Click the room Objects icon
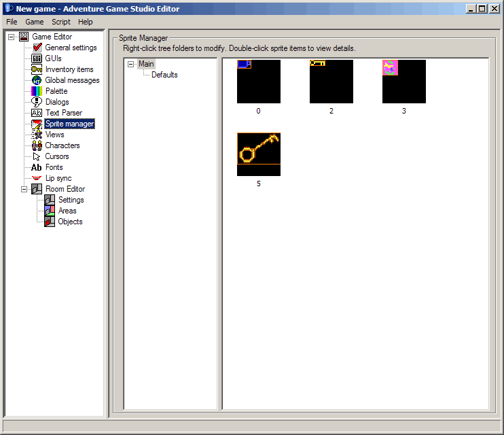The image size is (504, 435). point(50,222)
